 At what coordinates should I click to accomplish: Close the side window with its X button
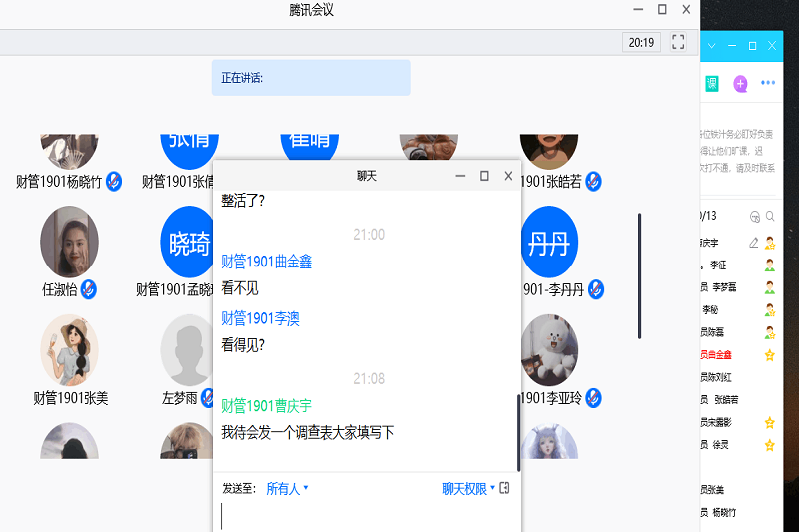pyautogui.click(x=772, y=46)
